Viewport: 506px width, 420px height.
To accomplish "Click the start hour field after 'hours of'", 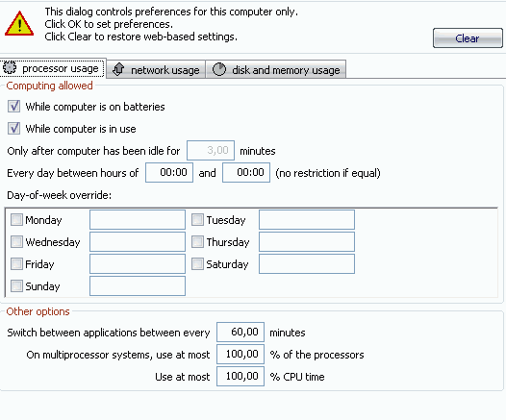I will (169, 172).
